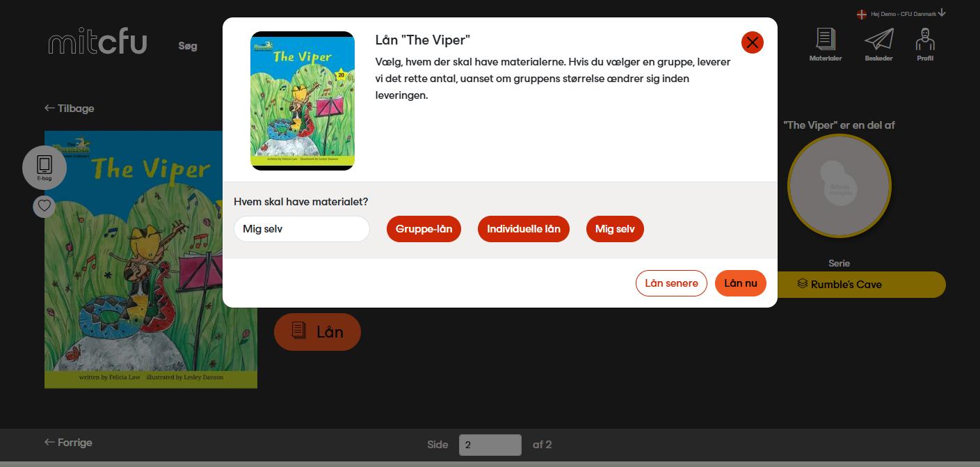Choose the red Mig selv button

615,229
